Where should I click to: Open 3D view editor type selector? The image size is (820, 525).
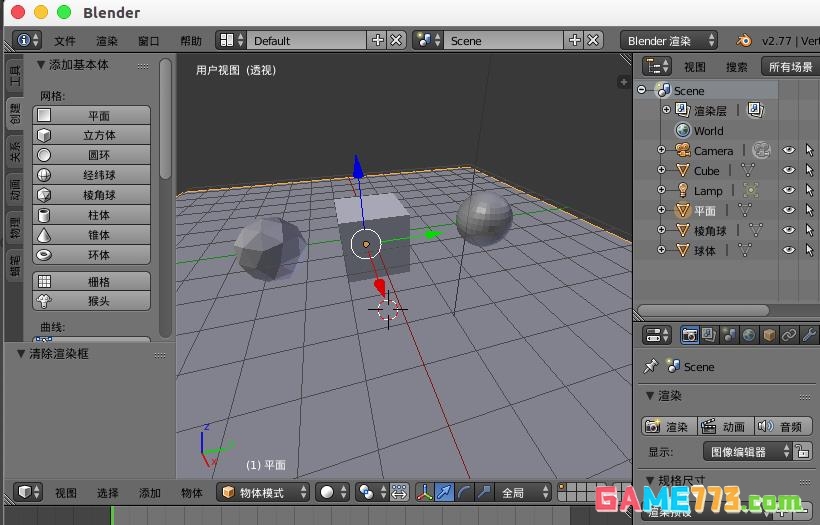(27, 492)
